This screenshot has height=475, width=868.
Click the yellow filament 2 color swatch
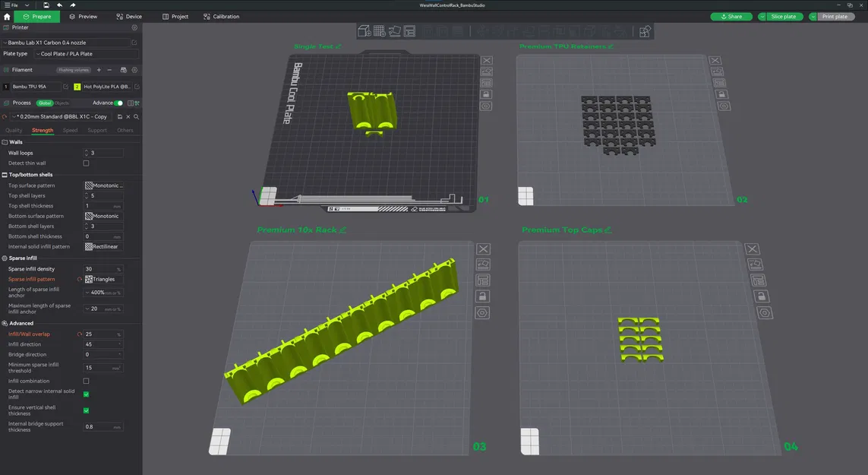coord(77,87)
